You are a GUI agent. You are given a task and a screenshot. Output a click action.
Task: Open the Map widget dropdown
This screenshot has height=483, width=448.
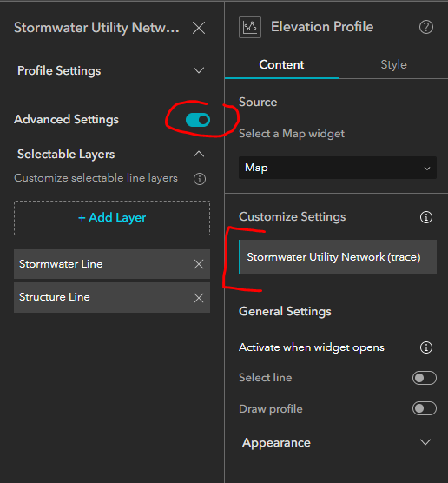338,168
